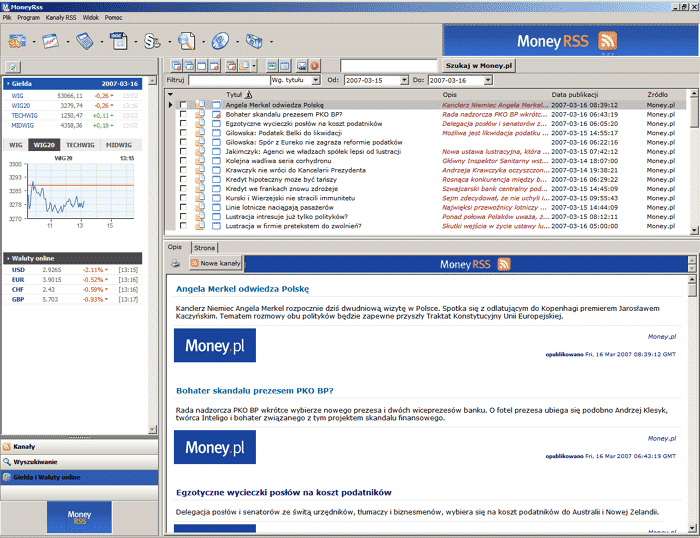Open dropdown arrow next to wallet icon

(x=34, y=42)
